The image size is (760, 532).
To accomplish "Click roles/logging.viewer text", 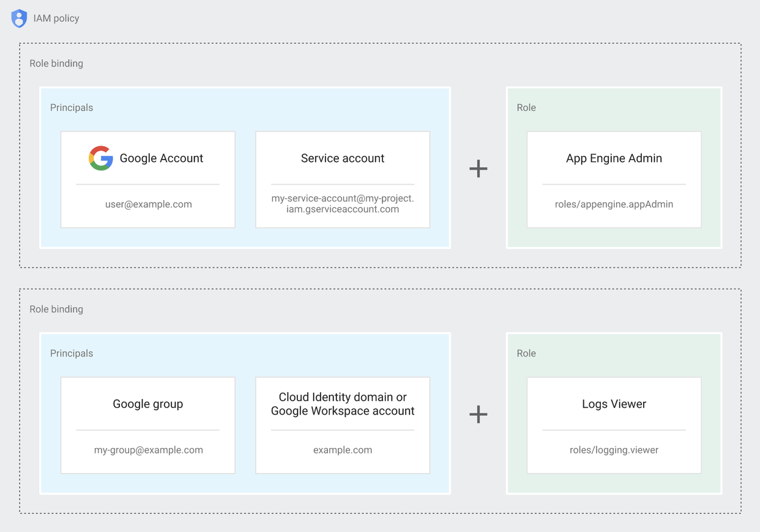I will click(x=614, y=450).
